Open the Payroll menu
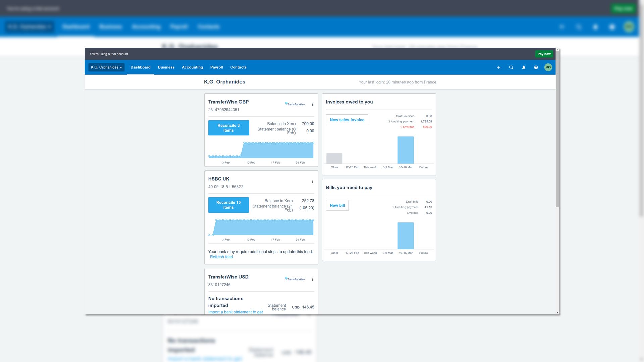644x362 pixels. point(216,67)
